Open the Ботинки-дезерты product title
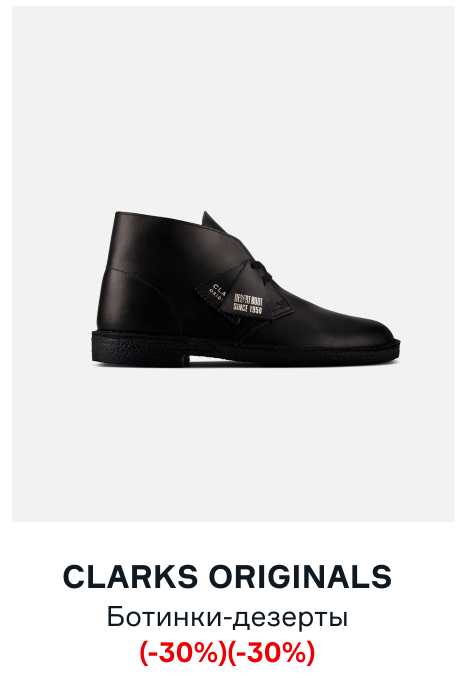 click(227, 617)
